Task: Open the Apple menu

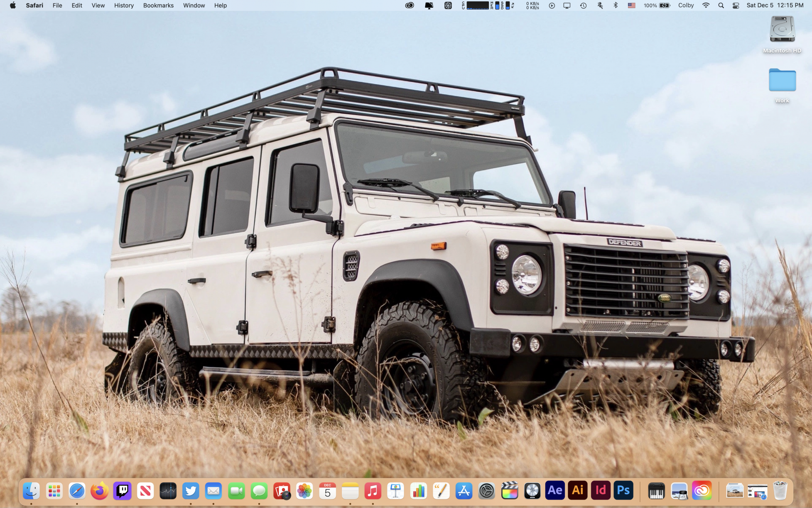Action: [13, 5]
